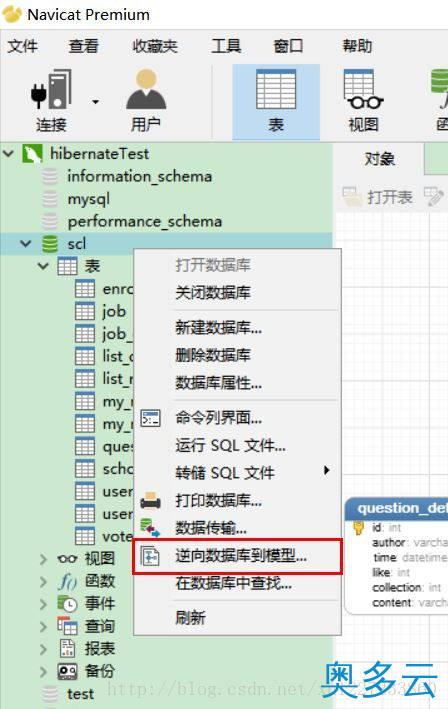Choose 数据库属性... from context menu
The height and width of the screenshot is (709, 448).
click(237, 383)
